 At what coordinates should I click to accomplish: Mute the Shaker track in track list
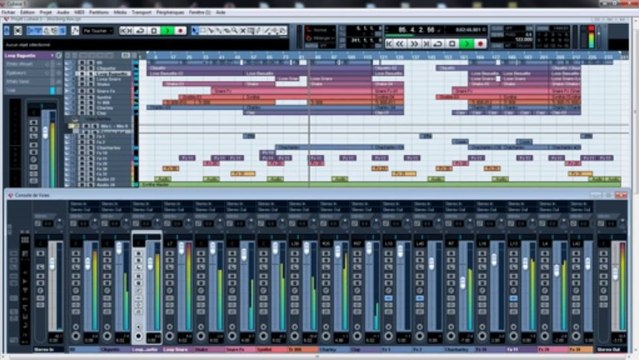click(82, 85)
